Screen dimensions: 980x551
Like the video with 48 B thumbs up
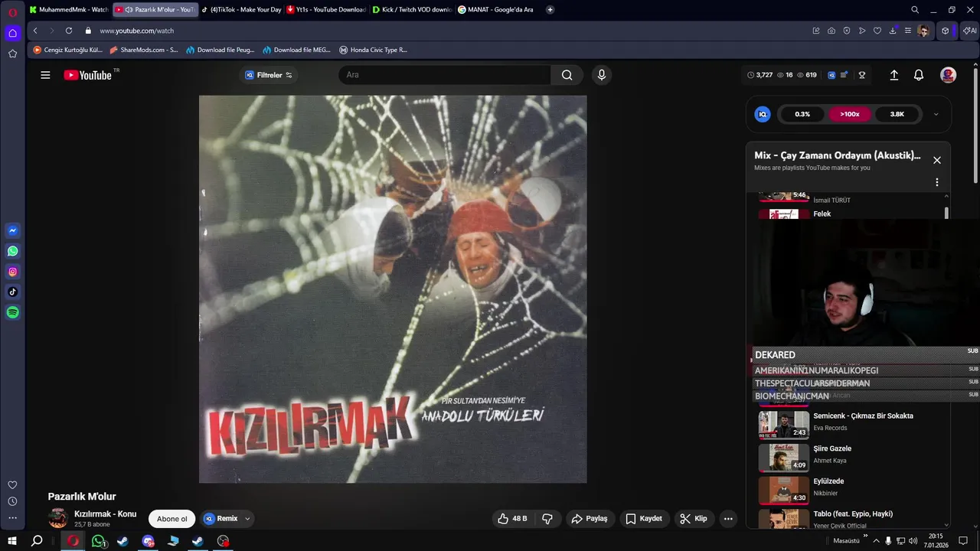(x=512, y=519)
